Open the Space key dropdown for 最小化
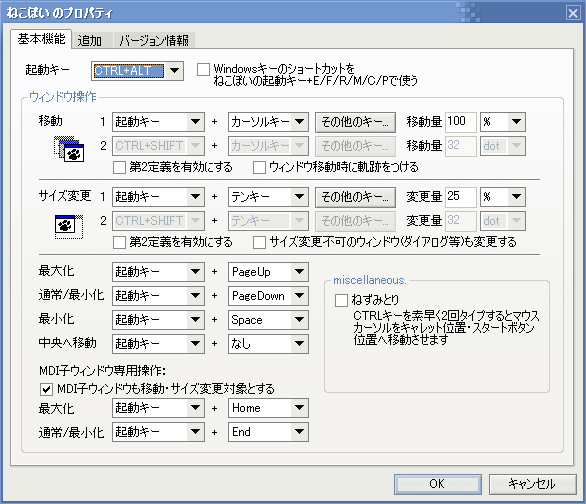Image resolution: width=586 pixels, height=504 pixels. 299,320
